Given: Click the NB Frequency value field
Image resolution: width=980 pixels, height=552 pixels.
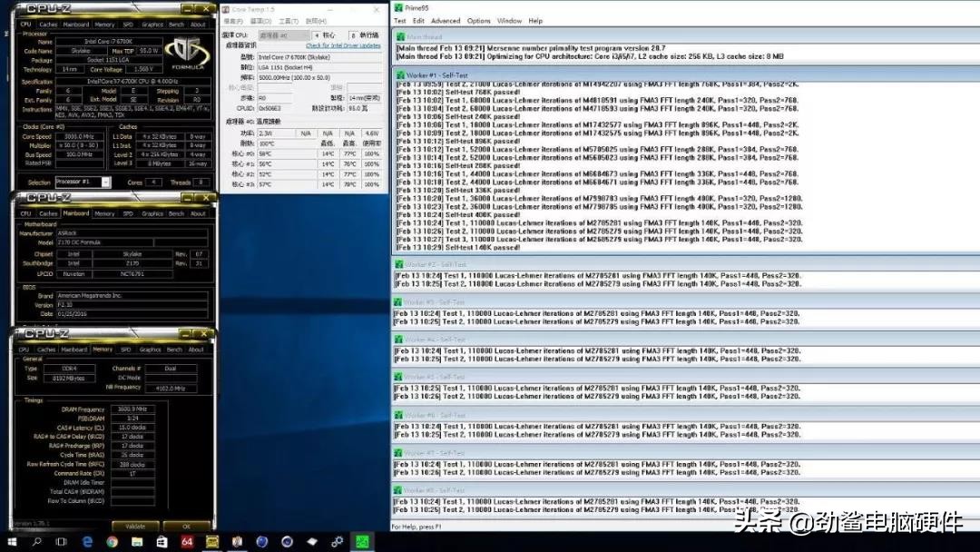Looking at the screenshot, I should click(x=171, y=389).
